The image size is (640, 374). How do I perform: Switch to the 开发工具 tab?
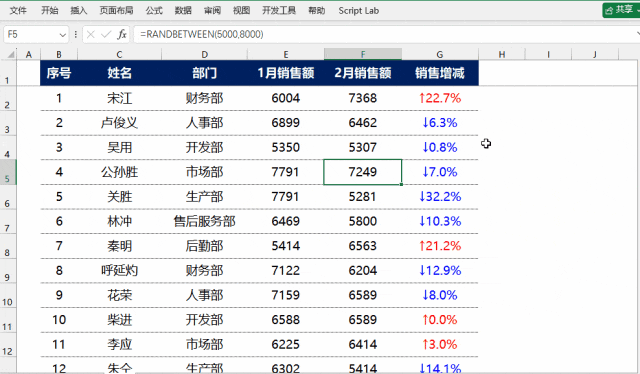279,11
